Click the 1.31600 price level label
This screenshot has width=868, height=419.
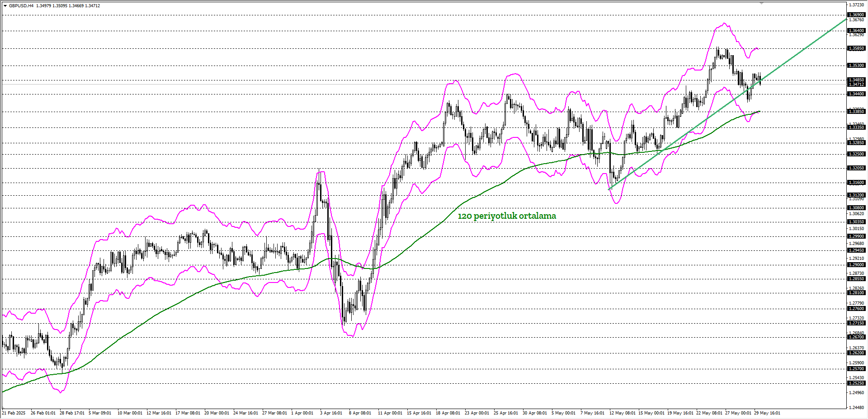(x=856, y=183)
